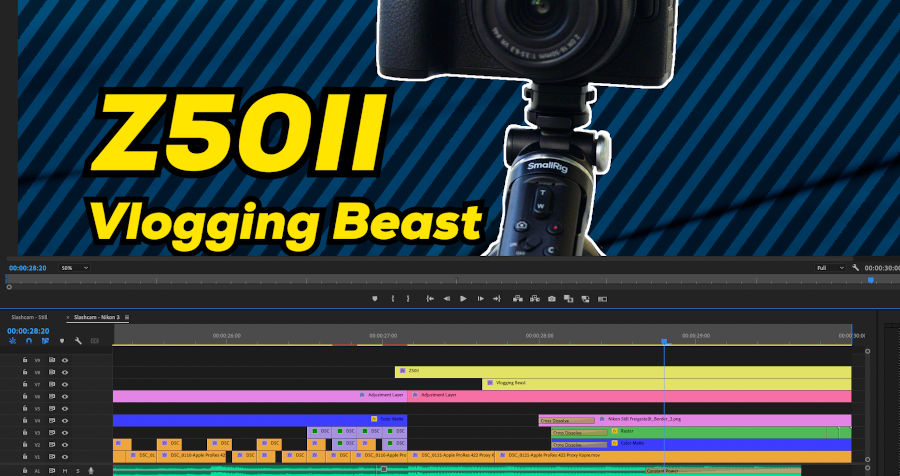Select the Vlogging Beast title clip
The height and width of the screenshot is (476, 900).
pyautogui.click(x=666, y=384)
